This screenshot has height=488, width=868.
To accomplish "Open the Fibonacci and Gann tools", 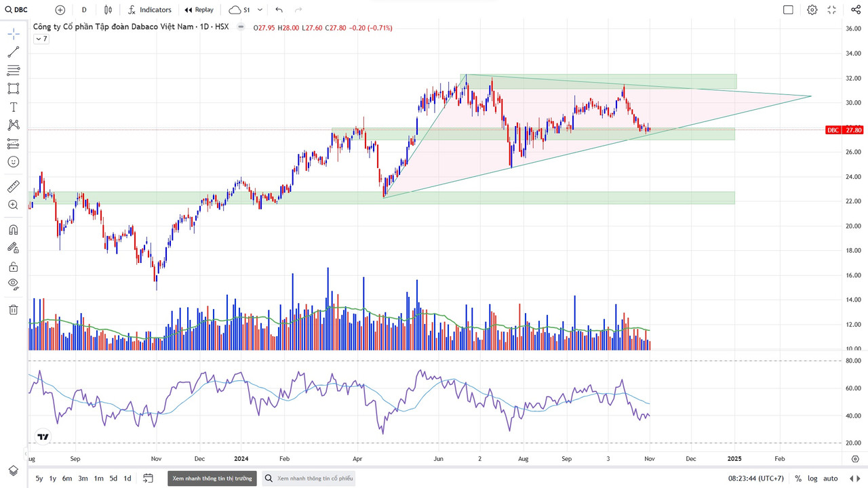I will [x=14, y=70].
